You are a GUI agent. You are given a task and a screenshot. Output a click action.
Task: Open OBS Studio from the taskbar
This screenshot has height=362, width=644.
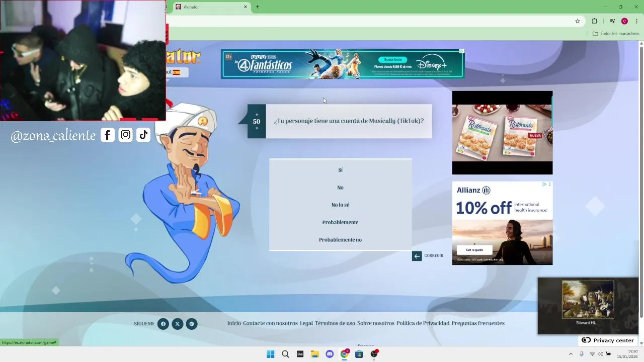pyautogui.click(x=374, y=354)
